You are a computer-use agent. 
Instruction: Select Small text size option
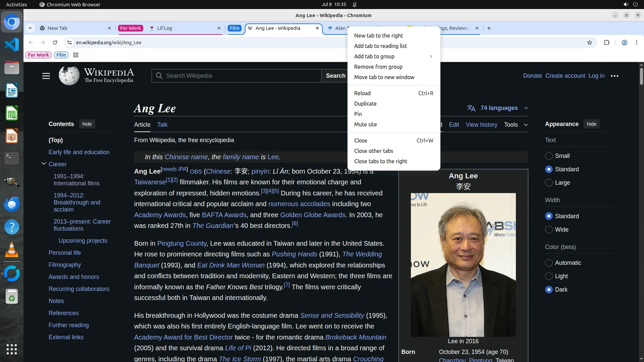coord(549,156)
